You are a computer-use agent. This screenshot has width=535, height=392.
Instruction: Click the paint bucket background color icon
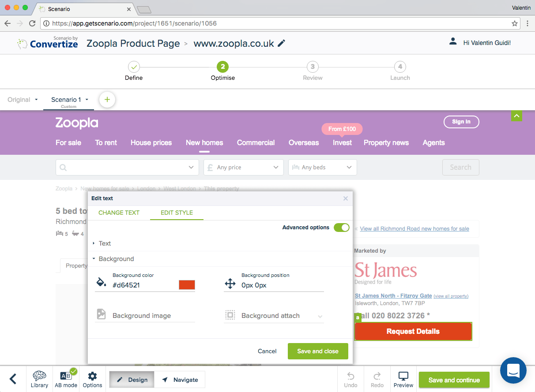pos(101,283)
